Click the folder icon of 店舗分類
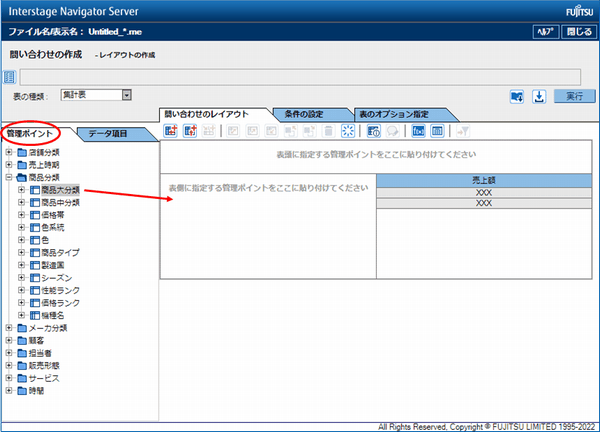600x432 pixels. (22, 153)
